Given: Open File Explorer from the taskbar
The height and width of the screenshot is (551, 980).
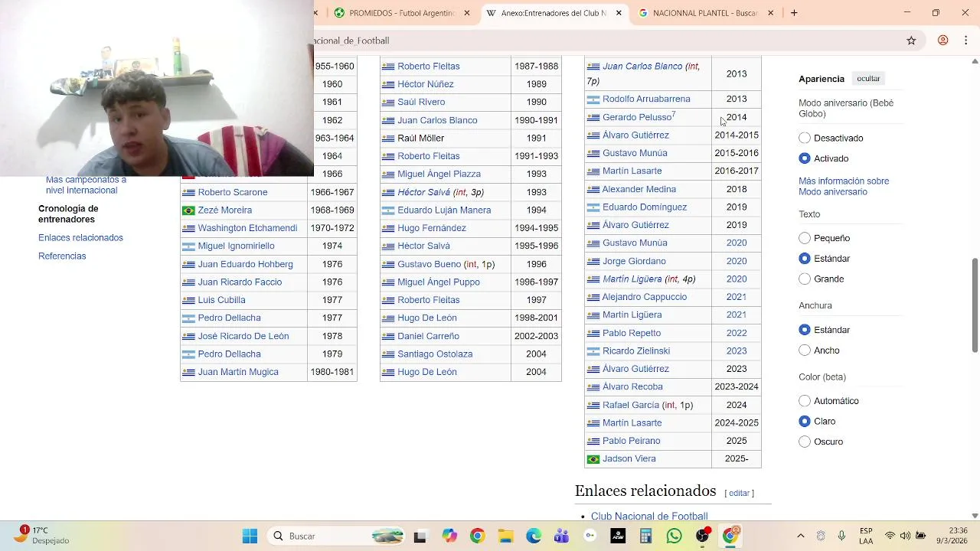Looking at the screenshot, I should click(x=505, y=536).
